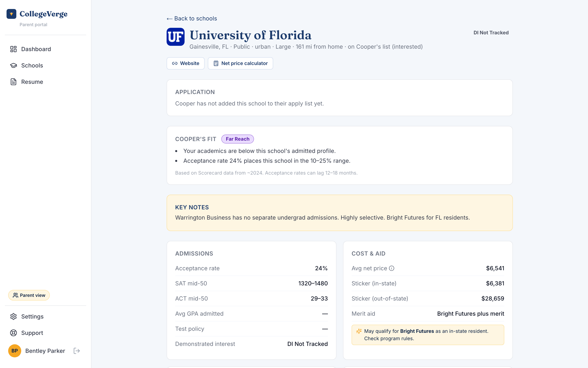
Task: Click the Sticker (out-of-state) $28,659 value
Action: coord(493,298)
